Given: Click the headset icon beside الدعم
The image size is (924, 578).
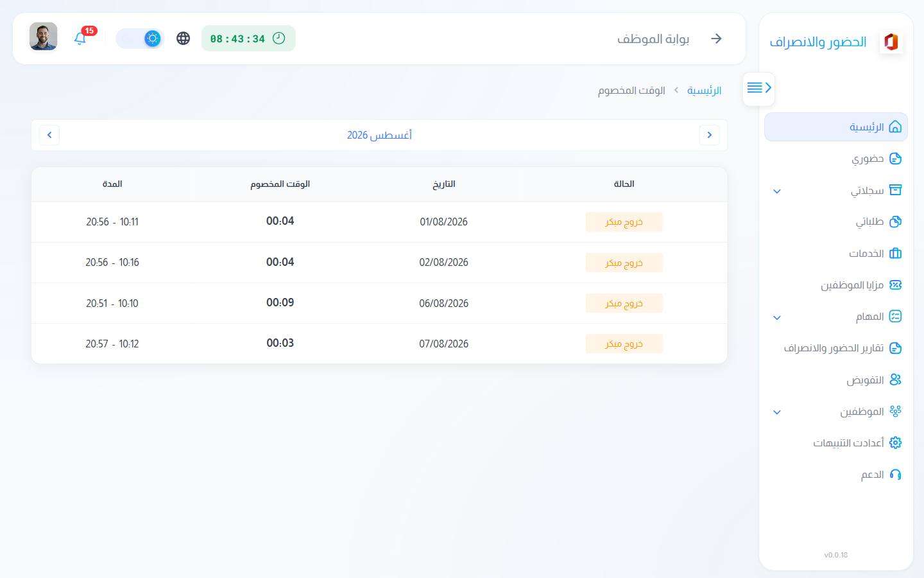Looking at the screenshot, I should pyautogui.click(x=895, y=475).
